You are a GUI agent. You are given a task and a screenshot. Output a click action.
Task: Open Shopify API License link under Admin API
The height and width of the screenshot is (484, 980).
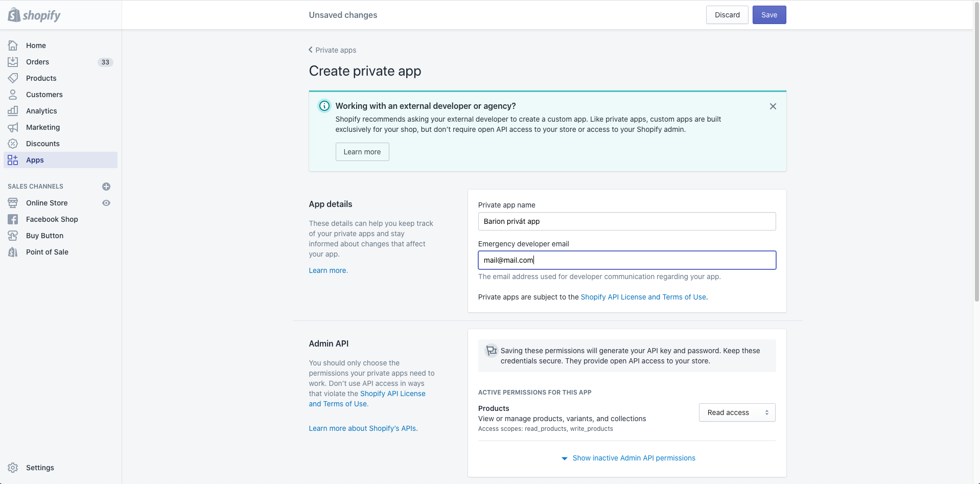point(367,399)
